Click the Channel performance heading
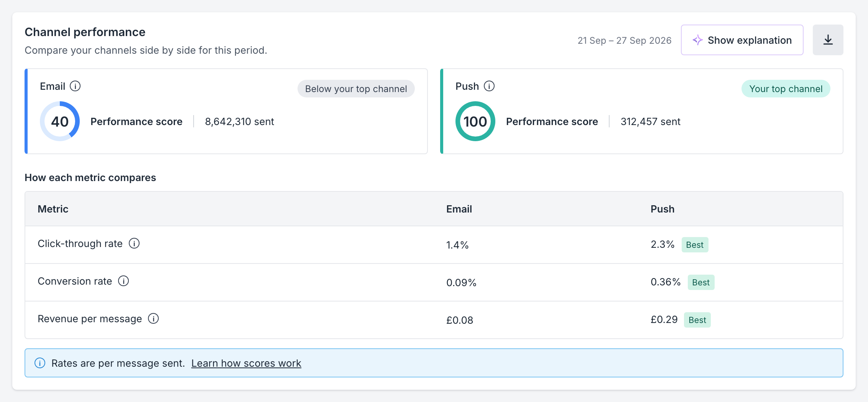This screenshot has width=868, height=402. (x=85, y=32)
